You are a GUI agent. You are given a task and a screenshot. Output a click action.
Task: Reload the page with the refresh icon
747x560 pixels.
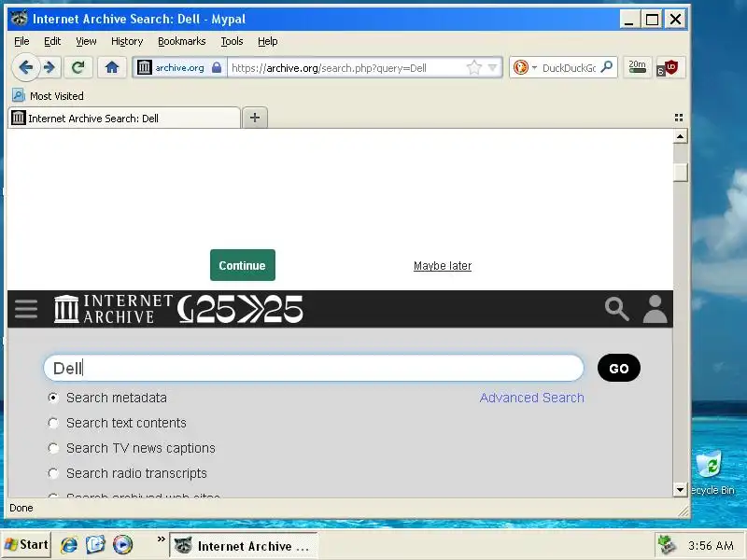pos(78,67)
